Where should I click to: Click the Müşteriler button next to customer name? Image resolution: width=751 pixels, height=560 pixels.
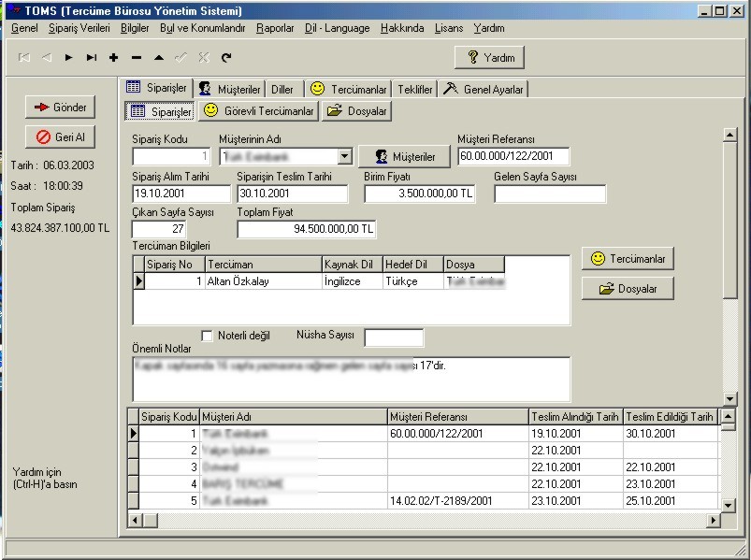pos(404,157)
